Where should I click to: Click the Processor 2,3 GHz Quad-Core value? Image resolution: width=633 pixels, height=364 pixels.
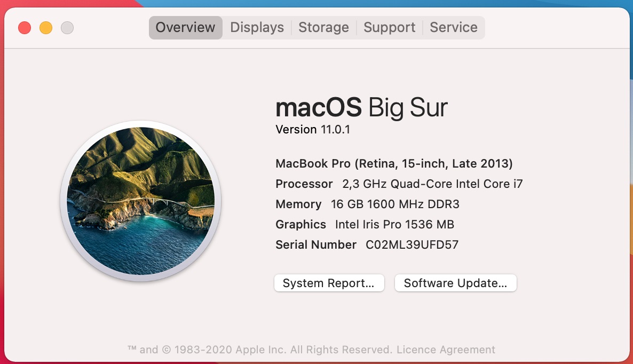[432, 184]
